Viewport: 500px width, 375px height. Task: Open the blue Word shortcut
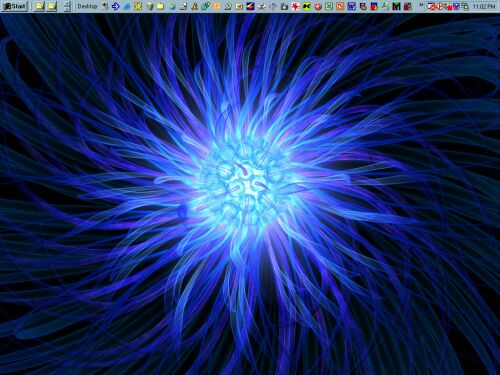click(x=351, y=6)
